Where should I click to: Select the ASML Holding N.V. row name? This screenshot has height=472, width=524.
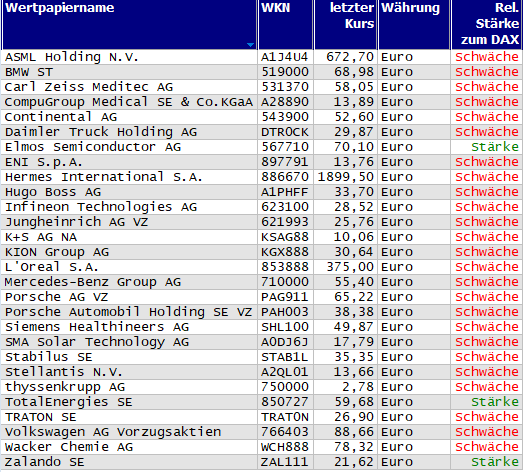[x=72, y=57]
